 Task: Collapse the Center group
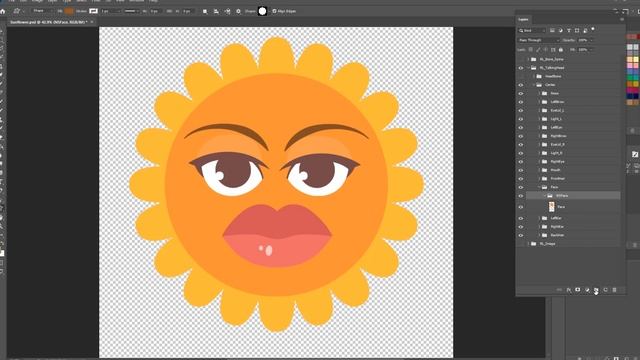(533, 85)
